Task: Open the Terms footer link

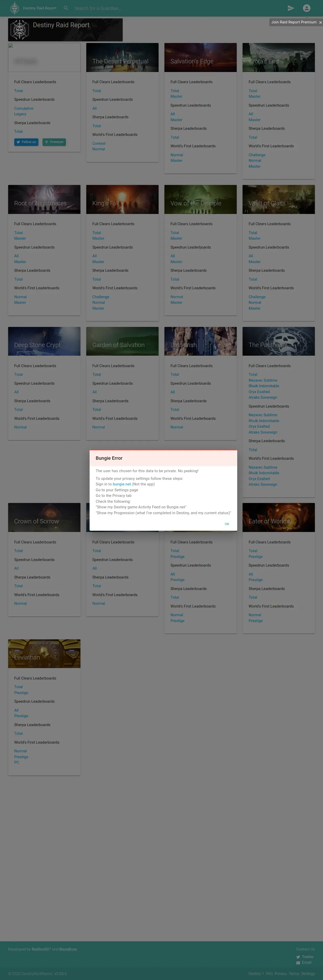Action: click(x=294, y=974)
